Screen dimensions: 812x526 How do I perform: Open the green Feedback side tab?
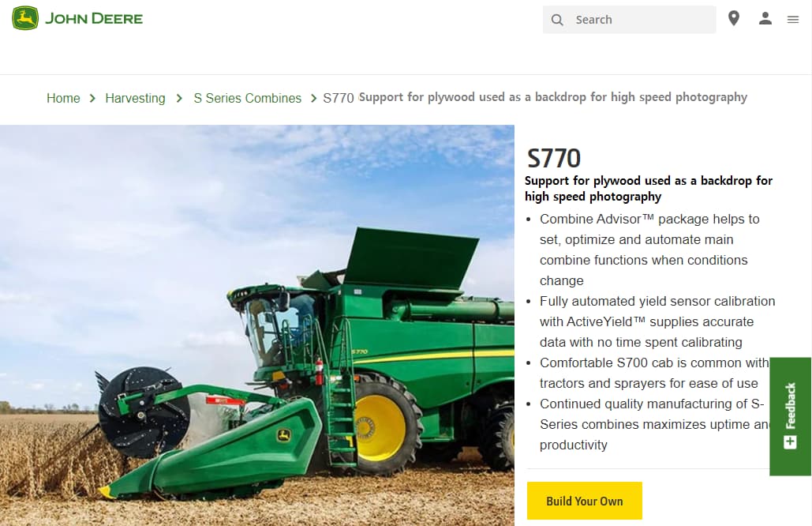click(790, 416)
